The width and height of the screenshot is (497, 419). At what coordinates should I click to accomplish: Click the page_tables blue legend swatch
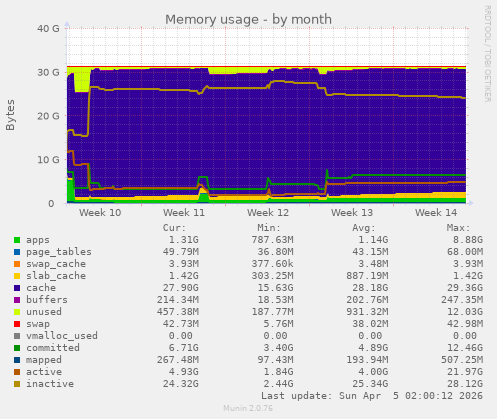pyautogui.click(x=17, y=252)
